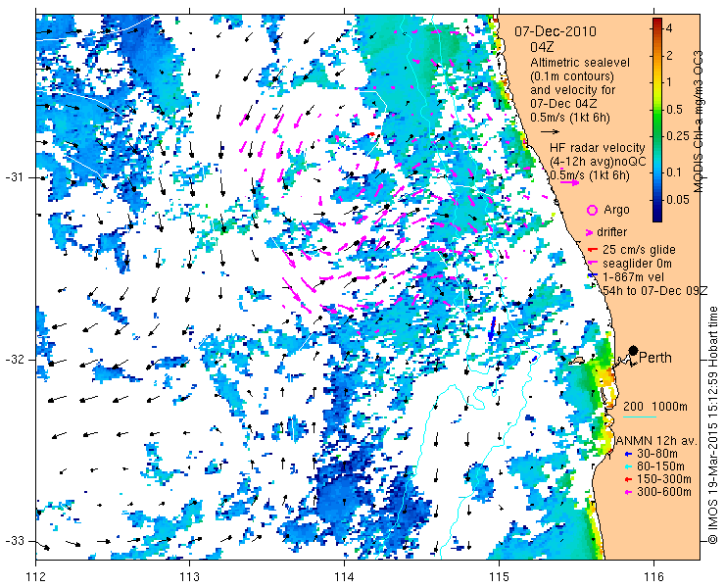Click the (4-12h avg)noQC legend text
The height and width of the screenshot is (588, 725).
point(598,162)
